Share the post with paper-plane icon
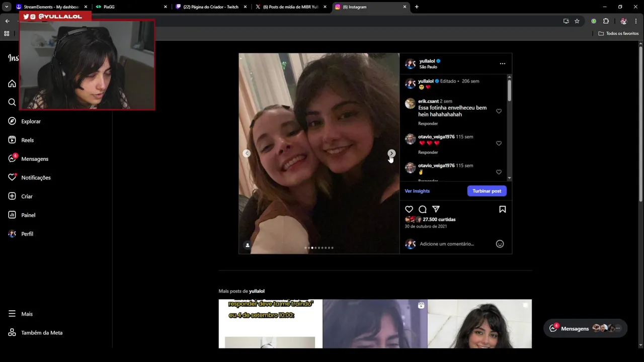The width and height of the screenshot is (644, 362). 436,209
